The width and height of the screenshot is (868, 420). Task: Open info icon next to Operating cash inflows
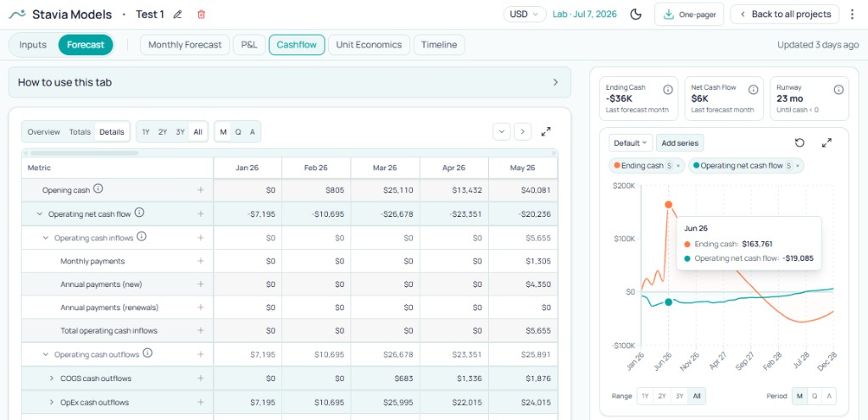click(x=142, y=236)
